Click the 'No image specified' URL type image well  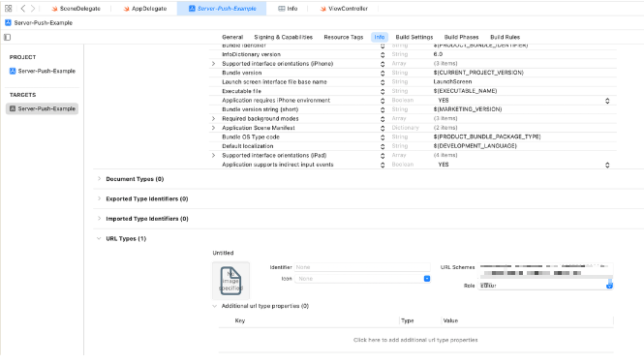[230, 281]
